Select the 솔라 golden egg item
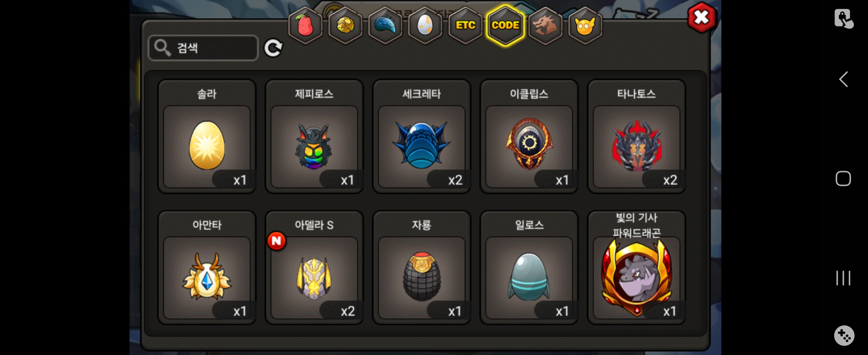This screenshot has width=868, height=355. (x=207, y=136)
